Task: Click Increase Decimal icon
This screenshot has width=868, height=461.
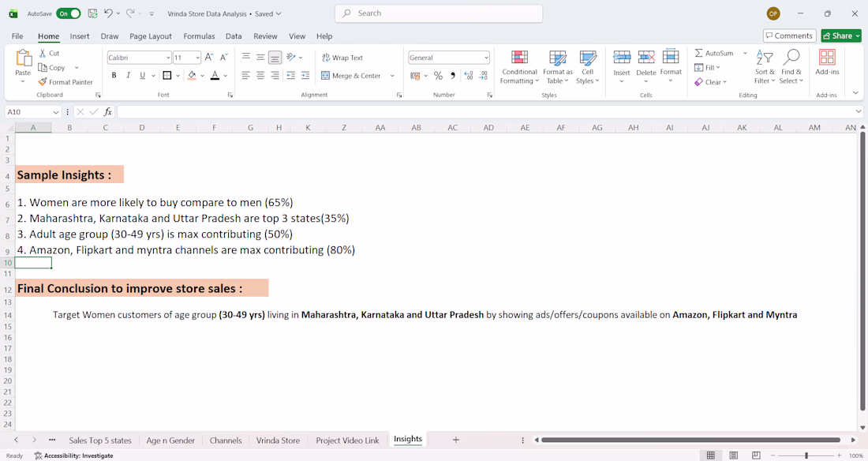Action: click(x=468, y=75)
